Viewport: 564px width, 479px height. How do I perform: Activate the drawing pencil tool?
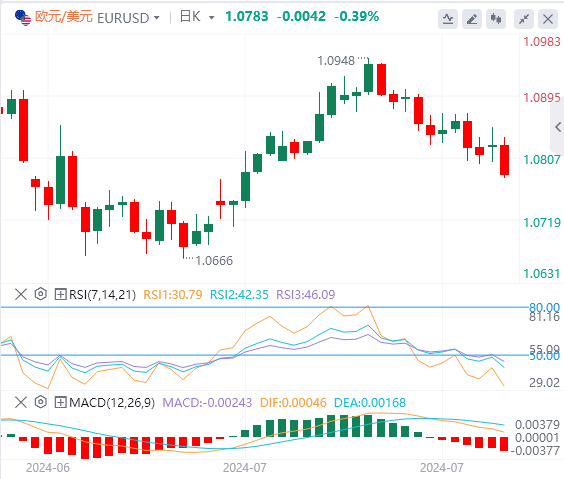(472, 19)
